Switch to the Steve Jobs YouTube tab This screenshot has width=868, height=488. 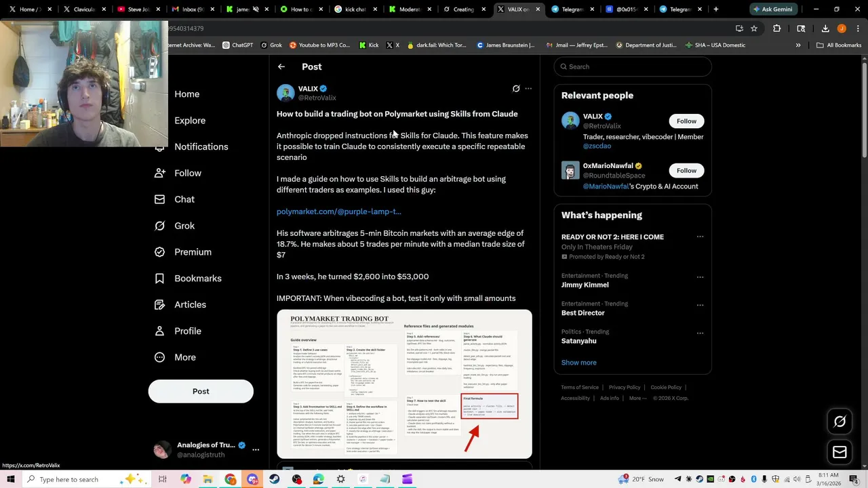pos(138,9)
